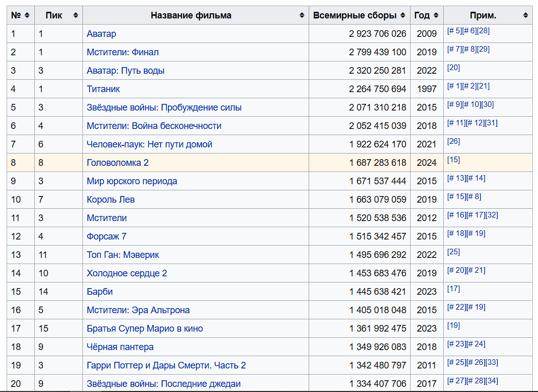Follow footnote [# 23] in Чёрная пантера row
Screen dimensions: 538x392
[x=457, y=344]
